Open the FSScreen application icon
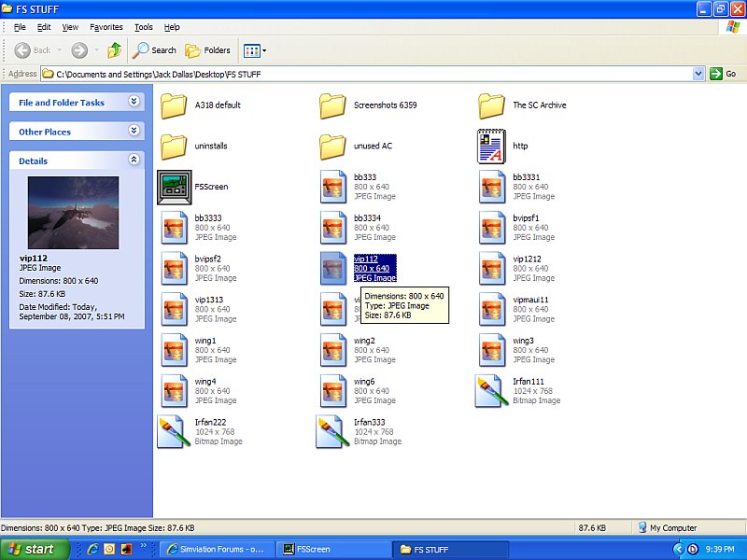Screen dimensions: 747x560 pyautogui.click(x=174, y=187)
